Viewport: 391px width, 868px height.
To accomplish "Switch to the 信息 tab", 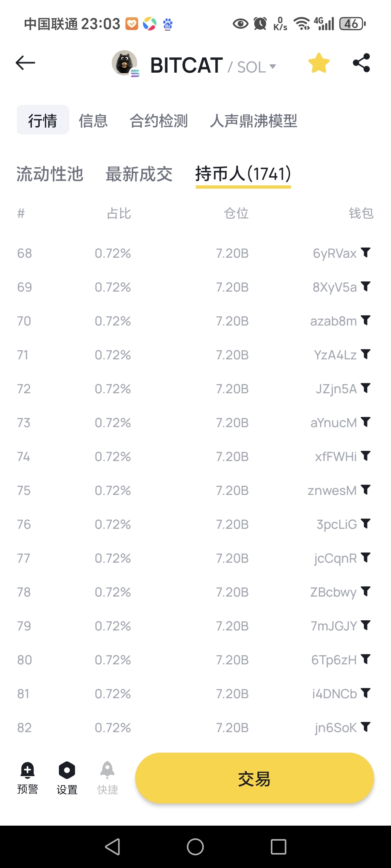I will [93, 120].
